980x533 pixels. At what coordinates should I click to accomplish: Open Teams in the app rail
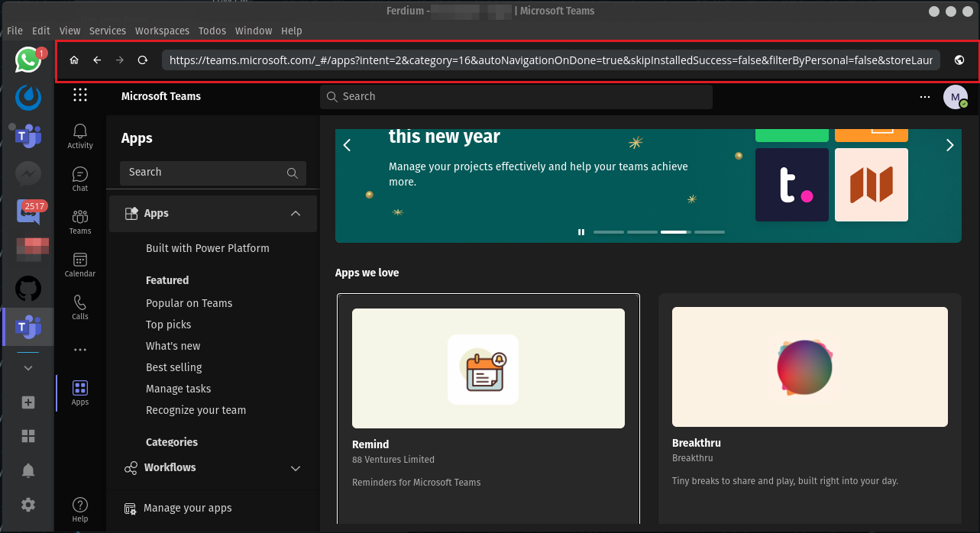[80, 221]
